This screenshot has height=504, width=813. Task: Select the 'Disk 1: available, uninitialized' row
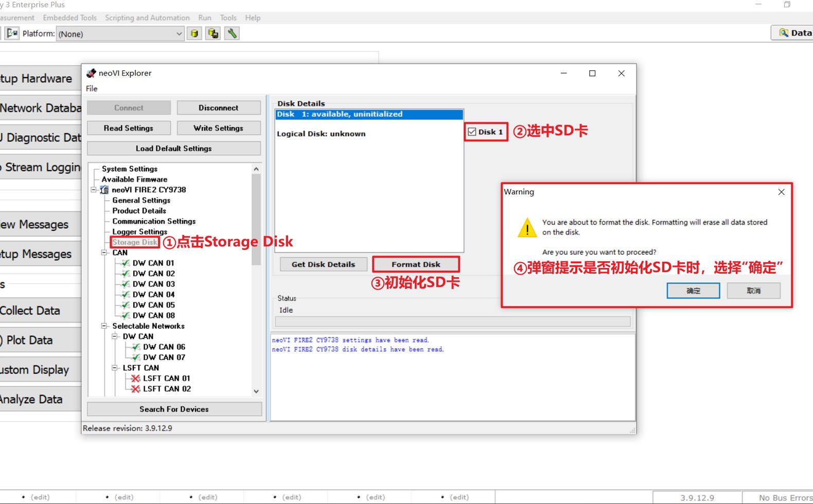[369, 114]
